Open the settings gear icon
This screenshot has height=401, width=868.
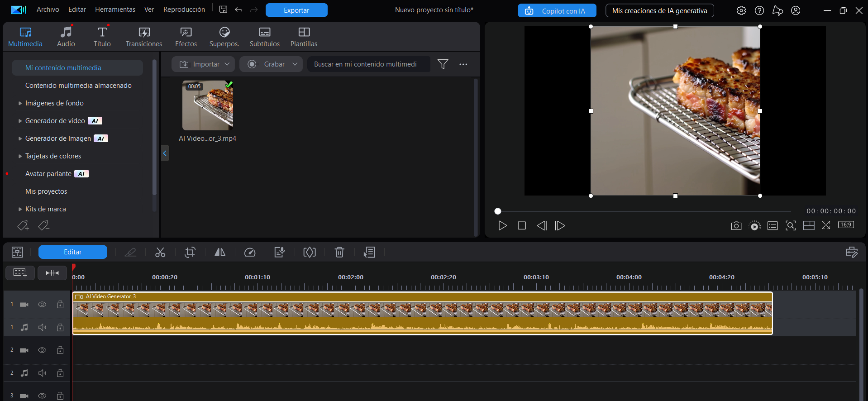(741, 10)
